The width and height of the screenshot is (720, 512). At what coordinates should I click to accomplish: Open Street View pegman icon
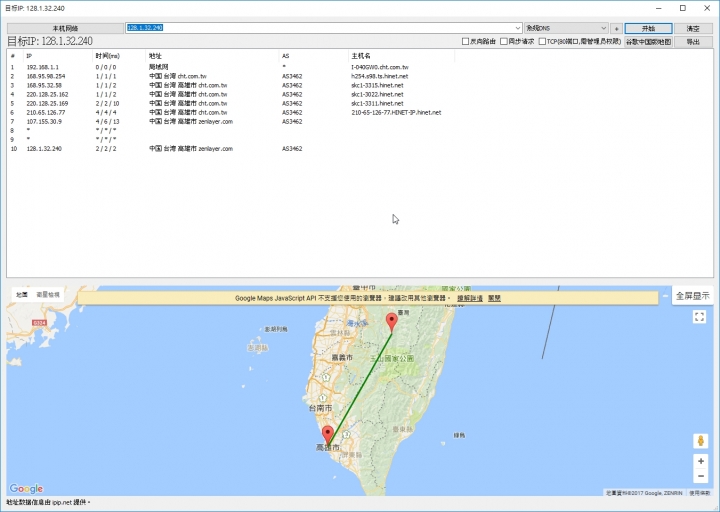[x=700, y=441]
